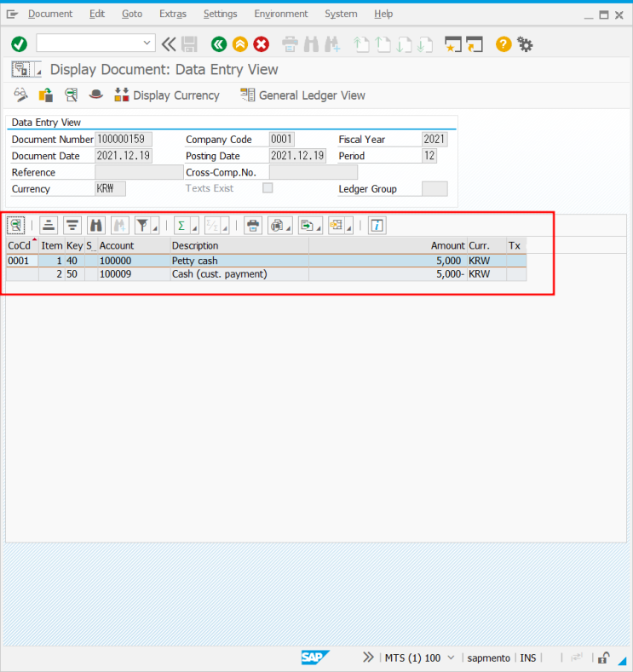Open Help with the question mark icon
633x672 pixels.
[504, 44]
